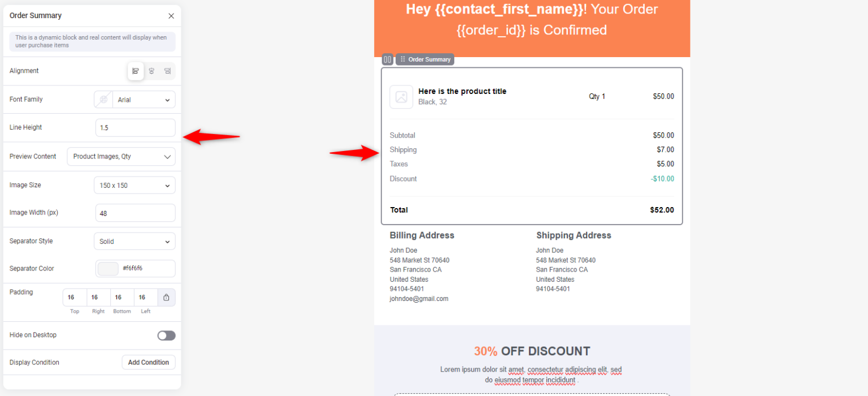Enable the Hide on Desktop toggle
The image size is (868, 396).
166,335
